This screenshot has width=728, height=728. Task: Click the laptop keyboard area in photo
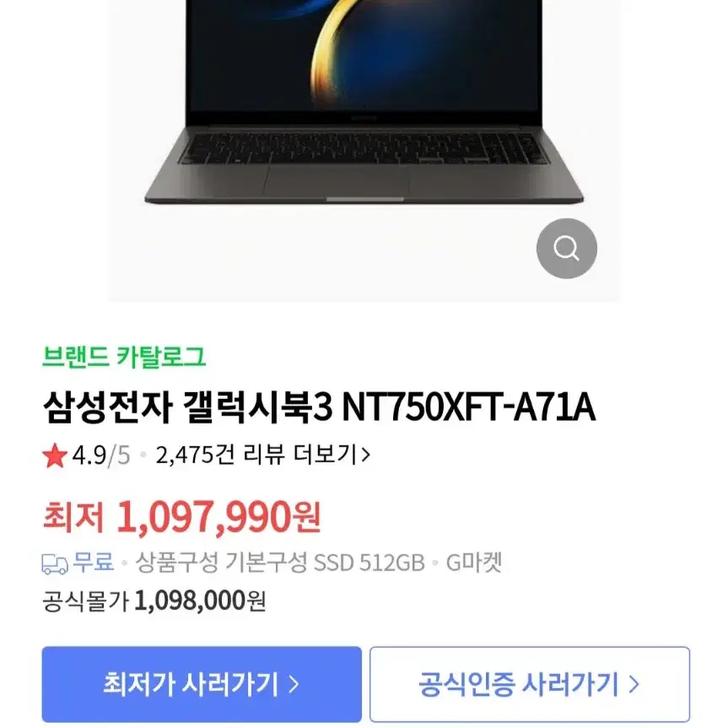coord(364,148)
